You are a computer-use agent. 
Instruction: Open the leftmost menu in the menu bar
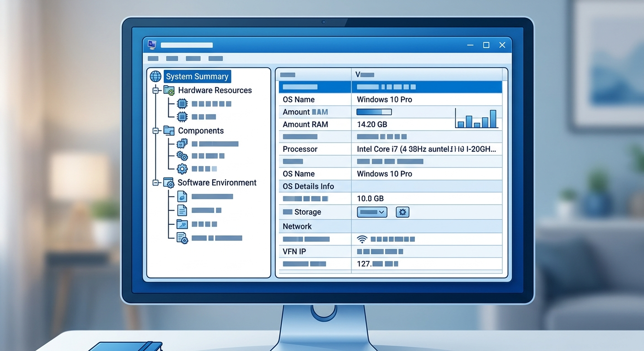click(x=153, y=58)
